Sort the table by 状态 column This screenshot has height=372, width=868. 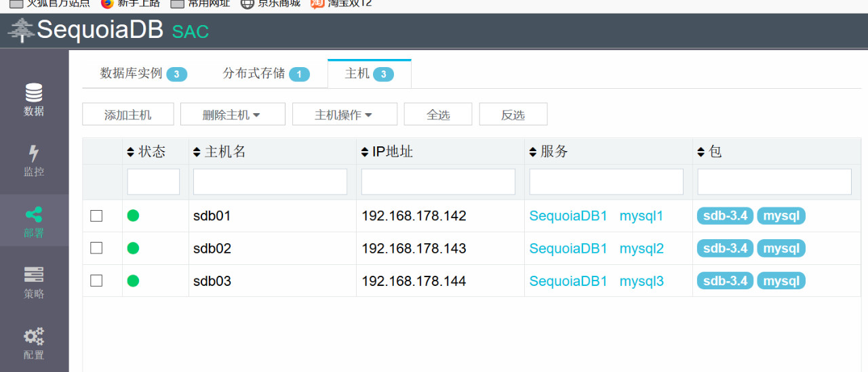point(146,152)
